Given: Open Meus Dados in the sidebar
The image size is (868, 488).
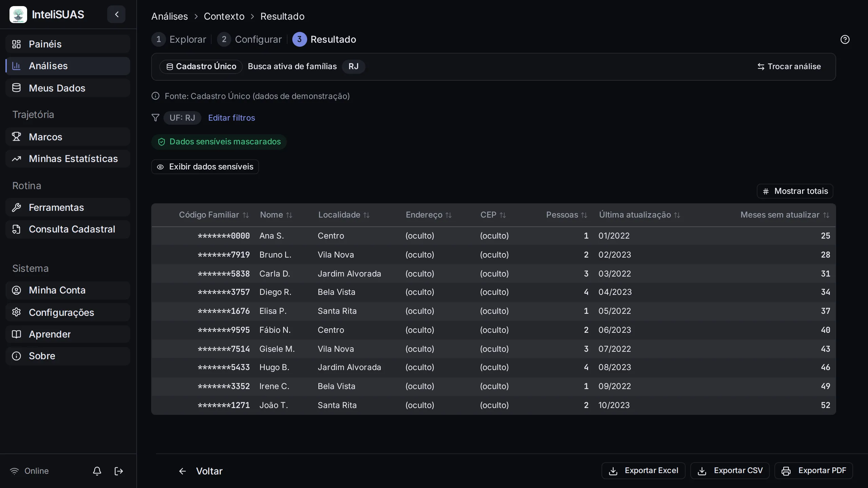Looking at the screenshot, I should (68, 88).
